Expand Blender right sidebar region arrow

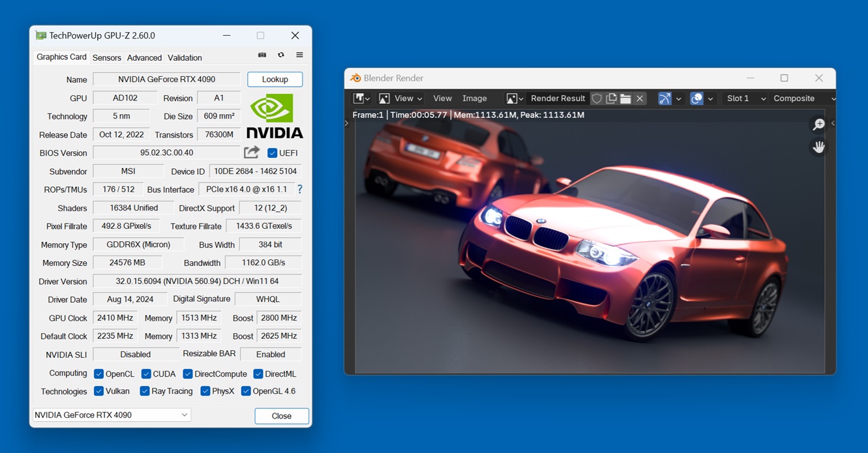(x=833, y=123)
